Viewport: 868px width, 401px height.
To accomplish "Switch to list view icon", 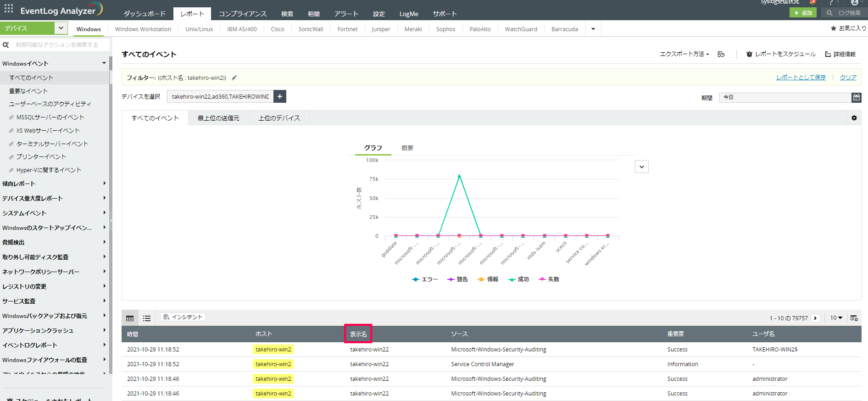I will (147, 318).
